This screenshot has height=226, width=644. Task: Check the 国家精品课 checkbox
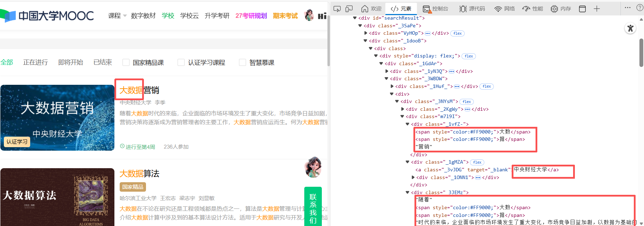[x=126, y=62]
